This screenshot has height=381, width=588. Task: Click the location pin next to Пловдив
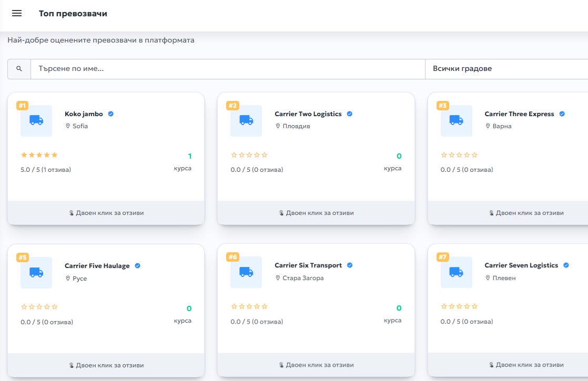click(278, 126)
